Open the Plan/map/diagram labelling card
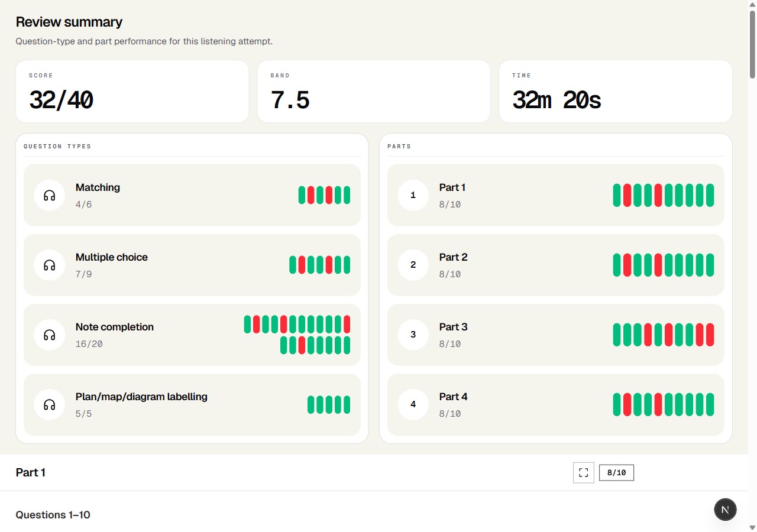757x532 pixels. [192, 404]
